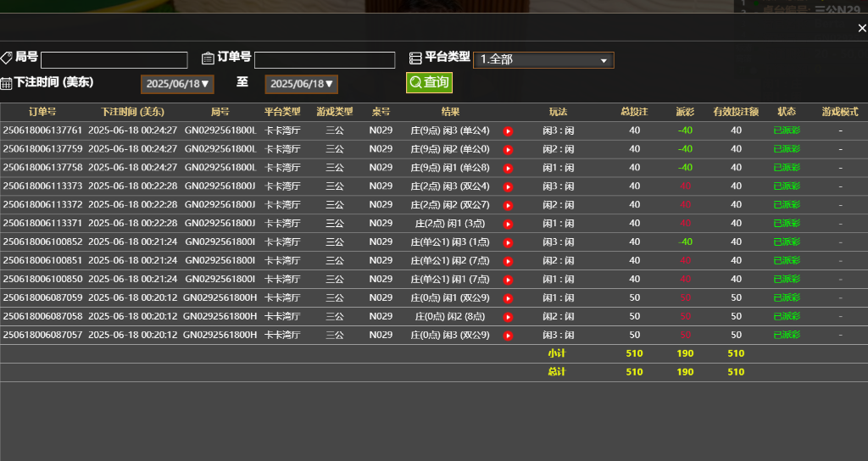Click the tag icon next to 局号
The image size is (868, 461).
click(x=6, y=58)
